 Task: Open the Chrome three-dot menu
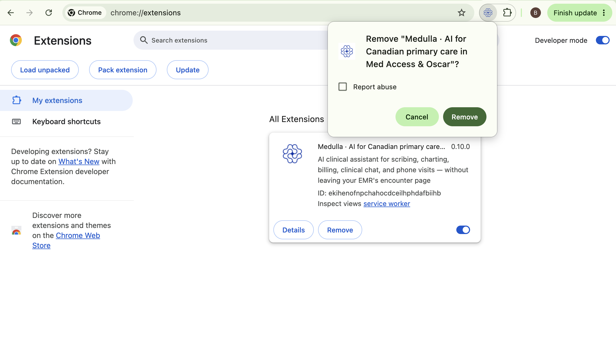tap(604, 13)
